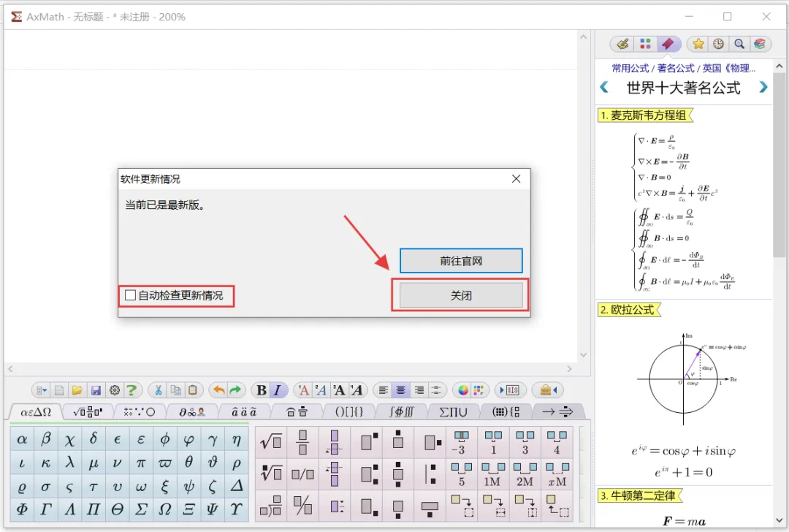Redo with the green arrow icon
This screenshot has width=789, height=532.
[235, 390]
